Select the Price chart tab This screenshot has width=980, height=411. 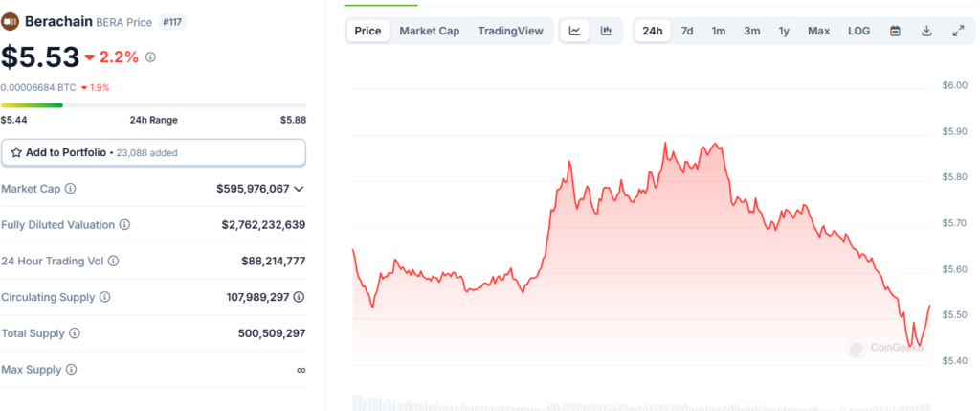pos(368,31)
